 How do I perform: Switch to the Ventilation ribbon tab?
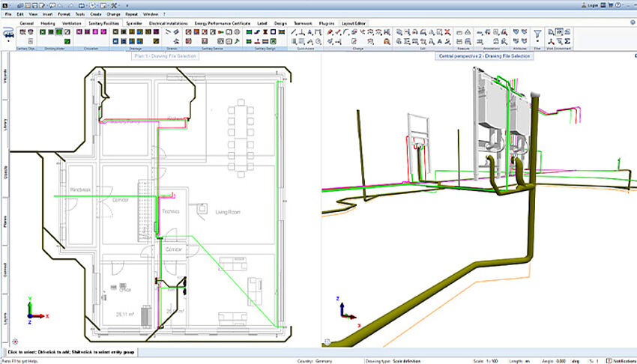click(x=72, y=23)
